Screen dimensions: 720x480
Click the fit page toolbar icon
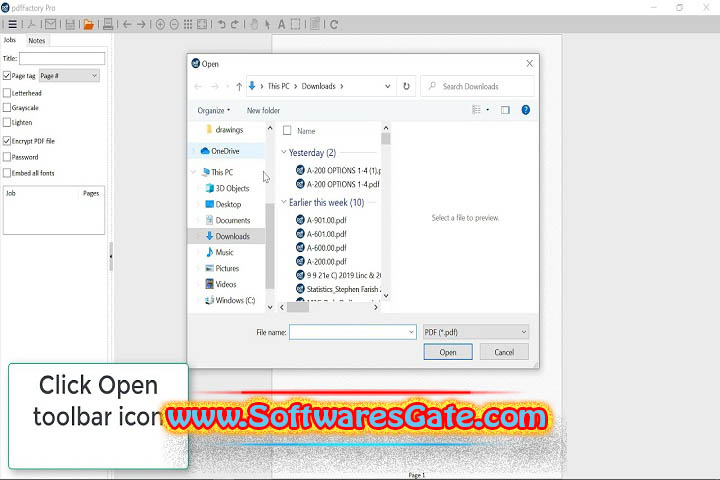click(202, 24)
